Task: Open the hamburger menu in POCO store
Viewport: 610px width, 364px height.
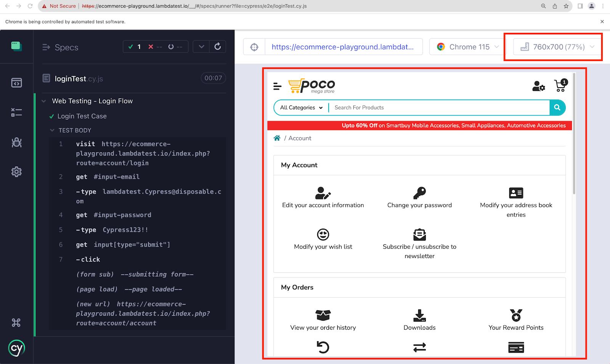Action: (x=278, y=87)
